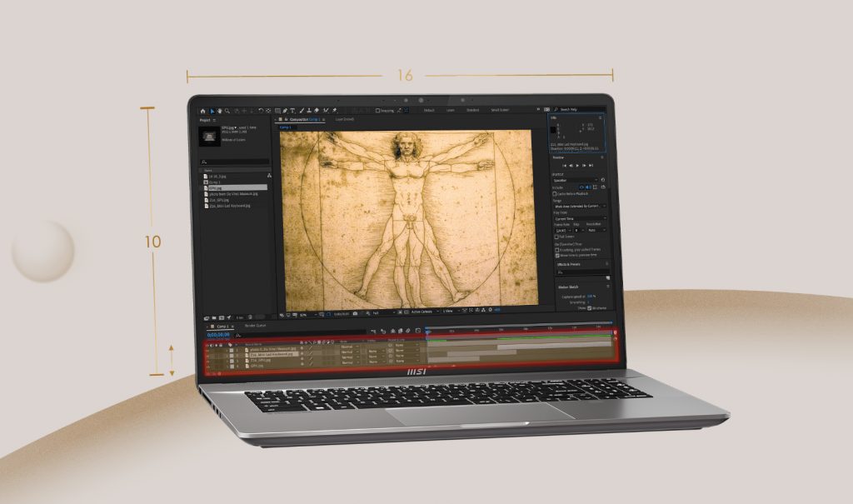Toggle the Show Wireframe checkbox
The image size is (853, 504).
coord(589,308)
